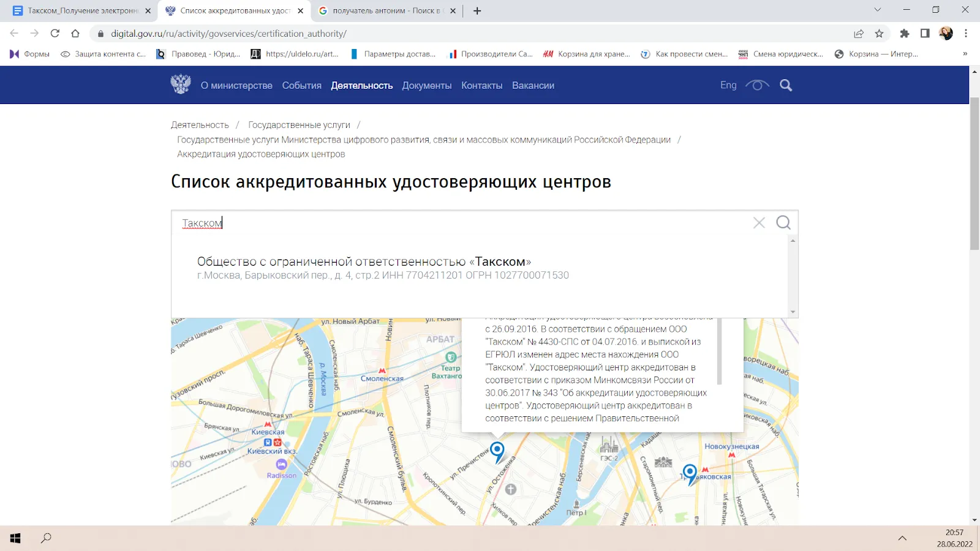The height and width of the screenshot is (551, 980).
Task: Go forward using the browser forward arrow
Action: pos(34,34)
